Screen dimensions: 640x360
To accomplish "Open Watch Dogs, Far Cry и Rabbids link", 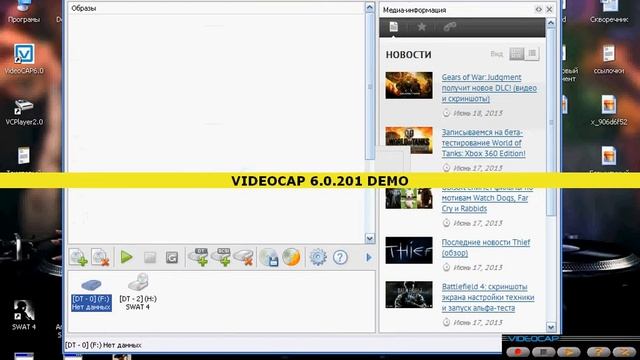I will click(487, 200).
